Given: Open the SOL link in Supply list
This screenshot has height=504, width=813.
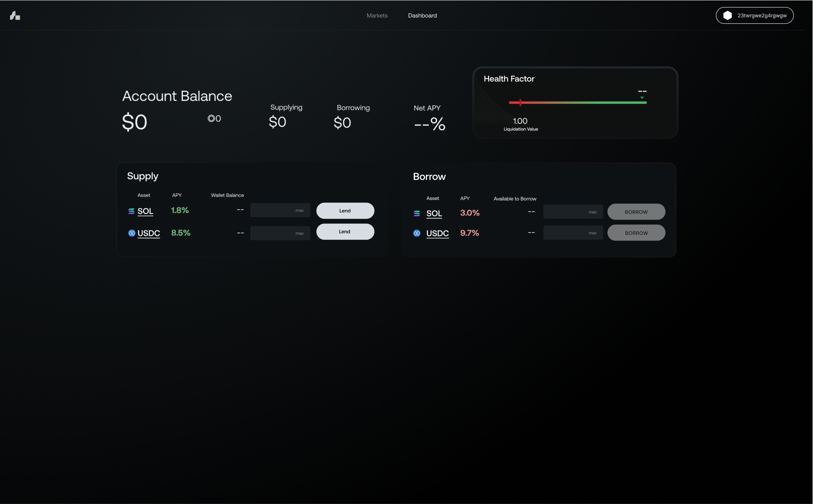Looking at the screenshot, I should point(145,211).
